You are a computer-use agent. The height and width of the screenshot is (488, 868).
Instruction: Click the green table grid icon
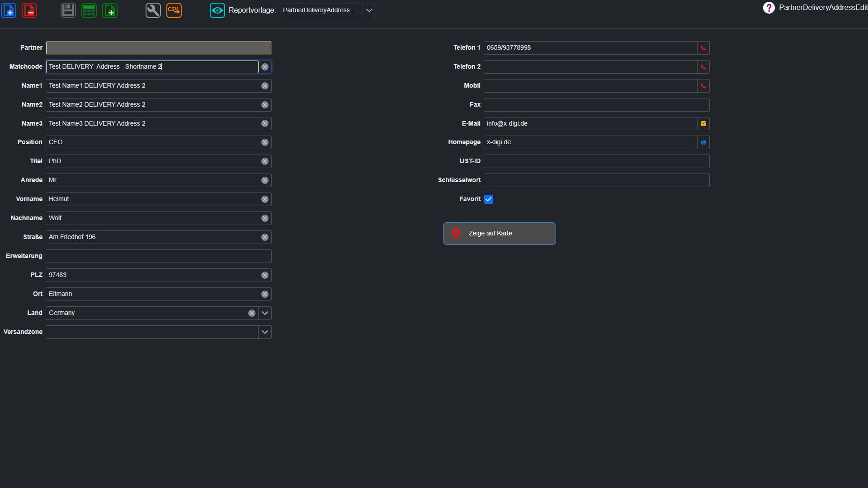tap(89, 10)
